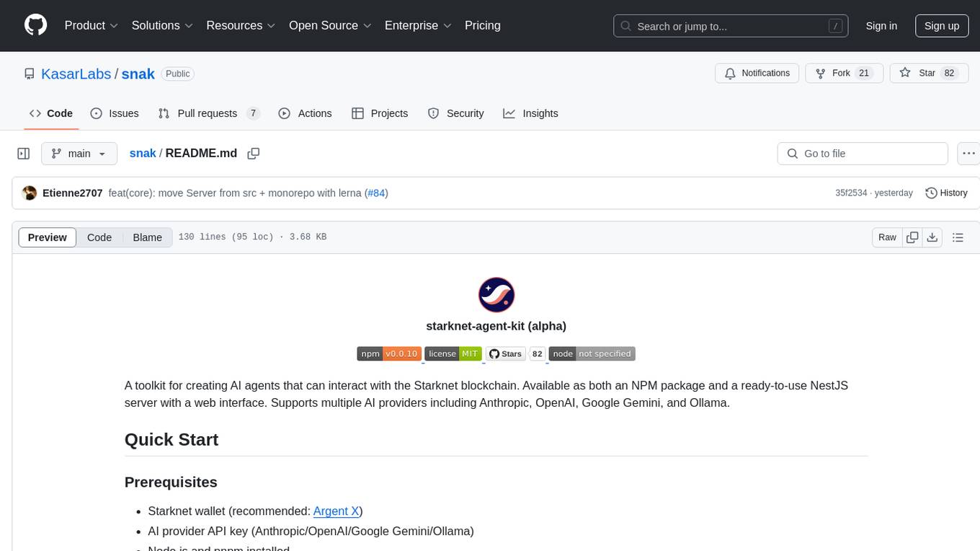Open the Etienne2707 avatar

pyautogui.click(x=30, y=193)
